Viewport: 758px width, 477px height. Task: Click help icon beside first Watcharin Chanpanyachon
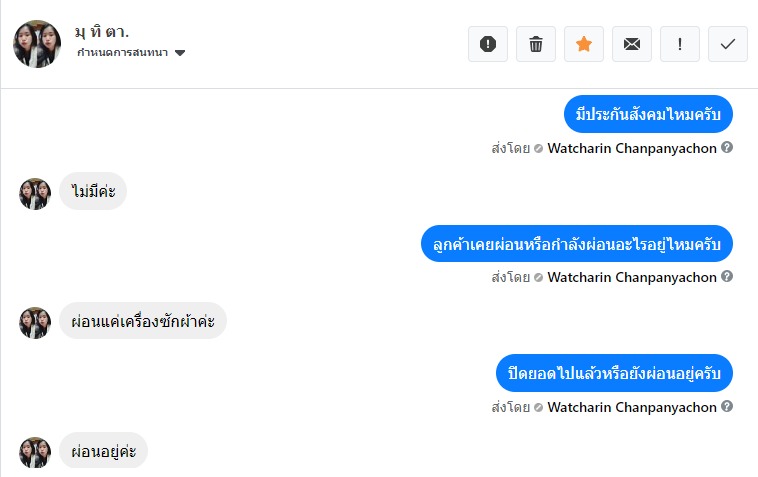pyautogui.click(x=727, y=147)
